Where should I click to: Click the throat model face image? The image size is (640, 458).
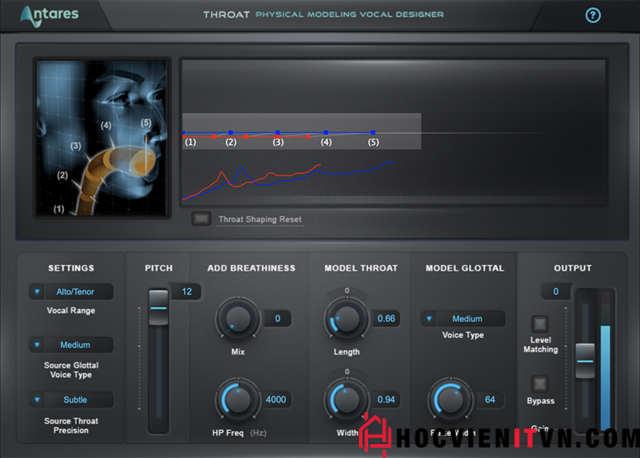click(x=102, y=138)
